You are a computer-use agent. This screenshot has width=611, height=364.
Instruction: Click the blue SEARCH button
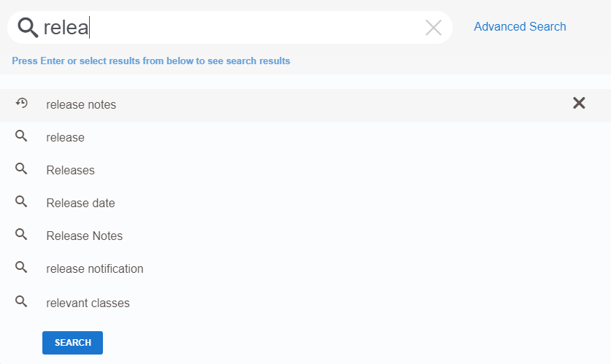pyautogui.click(x=72, y=343)
